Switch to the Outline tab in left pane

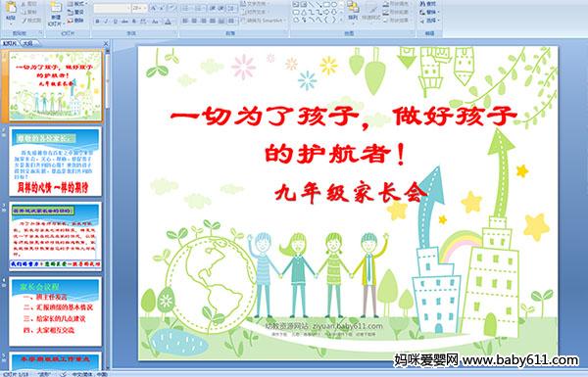tap(27, 43)
